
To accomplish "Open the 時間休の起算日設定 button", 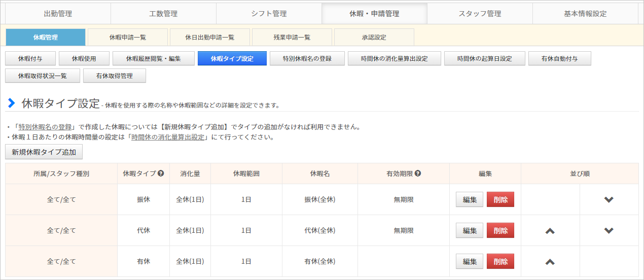I will coord(484,59).
